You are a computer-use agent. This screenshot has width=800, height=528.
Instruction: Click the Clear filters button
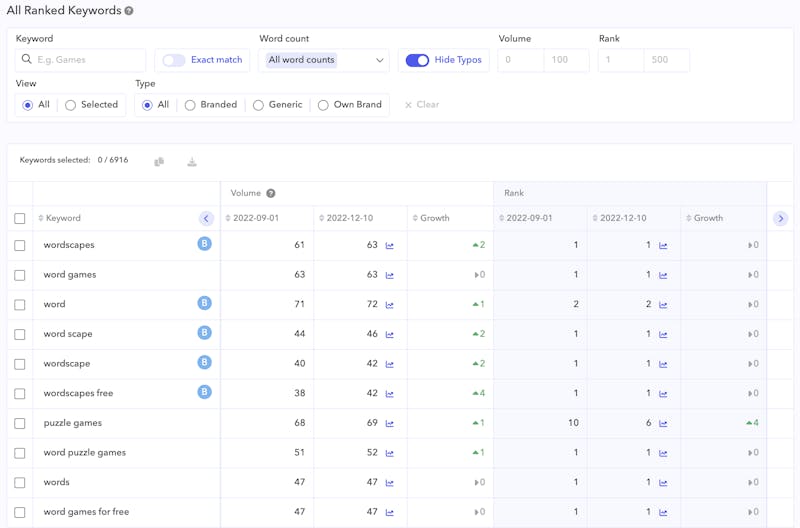tap(422, 105)
